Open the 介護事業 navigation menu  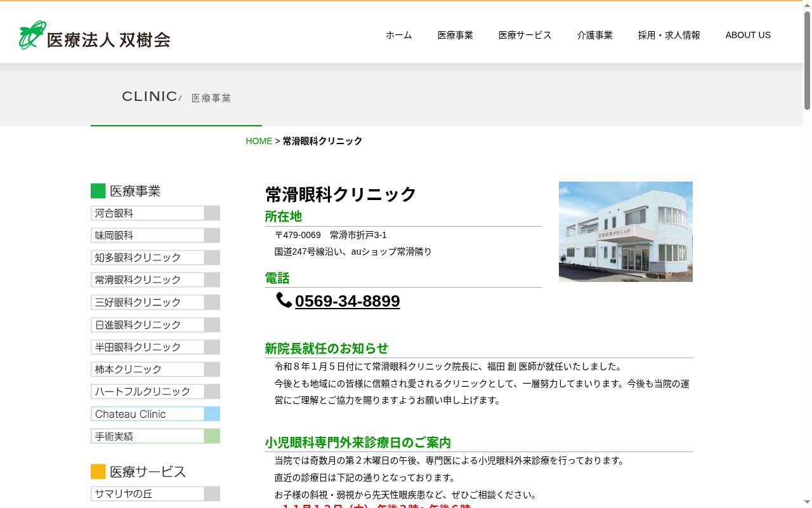point(595,35)
